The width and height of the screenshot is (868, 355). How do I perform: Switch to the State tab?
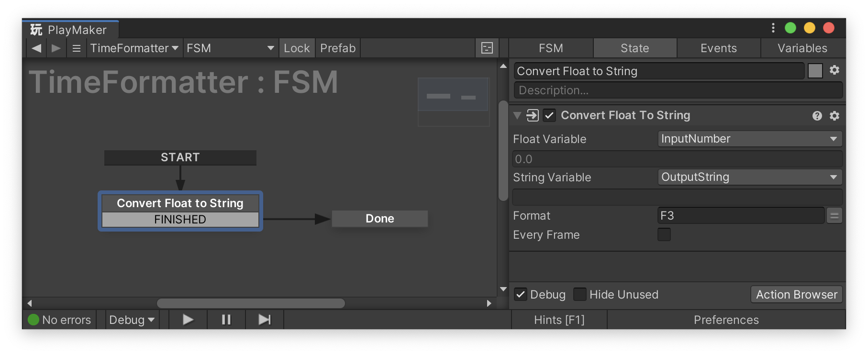click(635, 48)
